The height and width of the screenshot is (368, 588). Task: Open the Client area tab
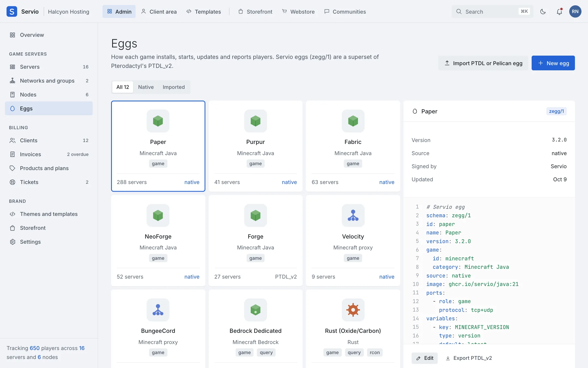click(x=159, y=11)
